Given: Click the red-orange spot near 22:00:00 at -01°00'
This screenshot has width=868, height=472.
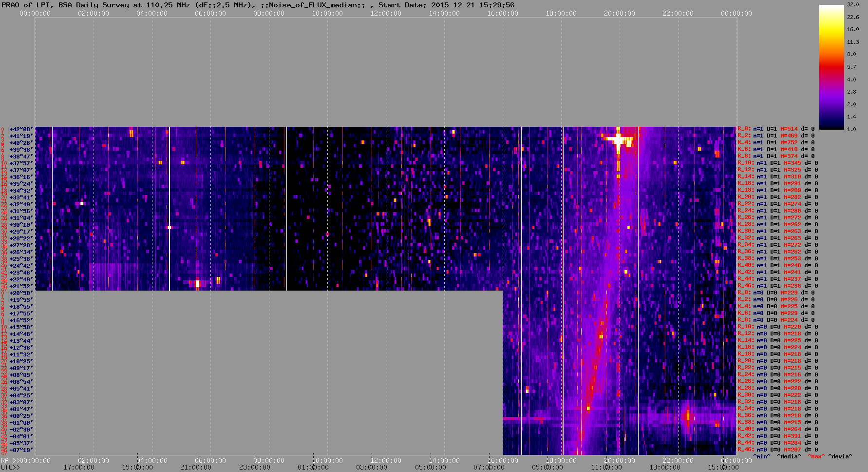Looking at the screenshot, I should tap(688, 416).
